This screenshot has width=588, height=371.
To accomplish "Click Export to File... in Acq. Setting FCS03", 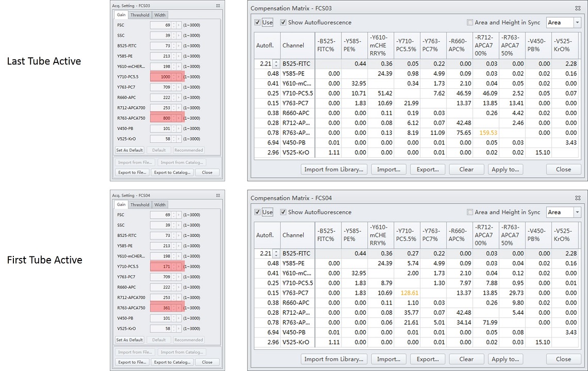I will click(x=132, y=172).
